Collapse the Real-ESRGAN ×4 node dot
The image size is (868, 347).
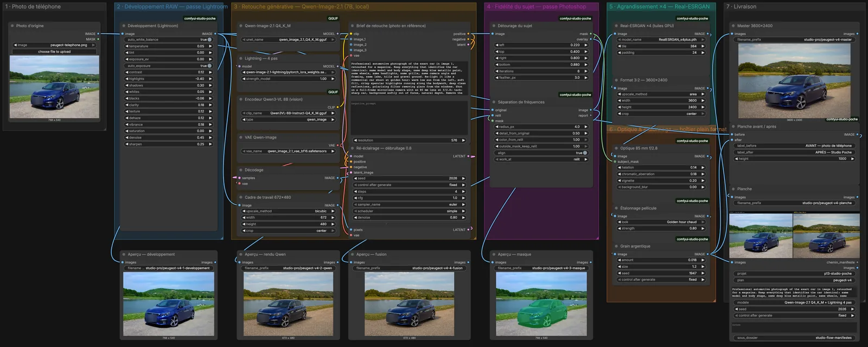pos(616,26)
